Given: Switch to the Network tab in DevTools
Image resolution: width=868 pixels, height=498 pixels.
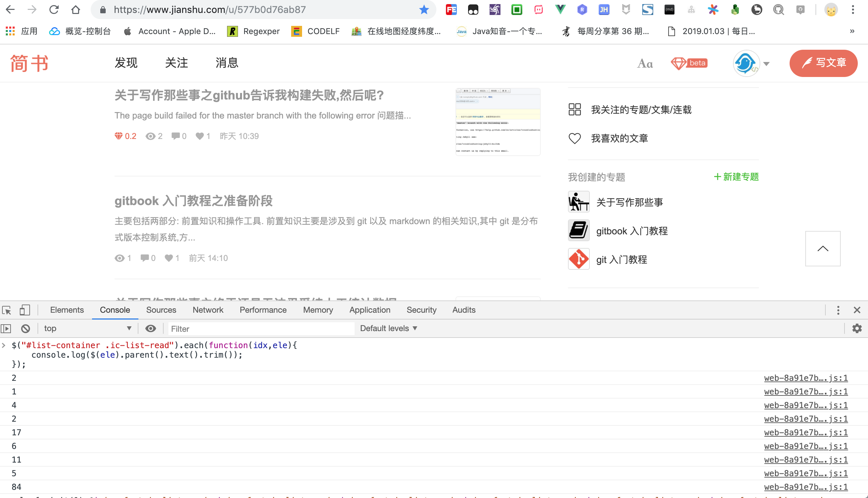Looking at the screenshot, I should [x=208, y=310].
